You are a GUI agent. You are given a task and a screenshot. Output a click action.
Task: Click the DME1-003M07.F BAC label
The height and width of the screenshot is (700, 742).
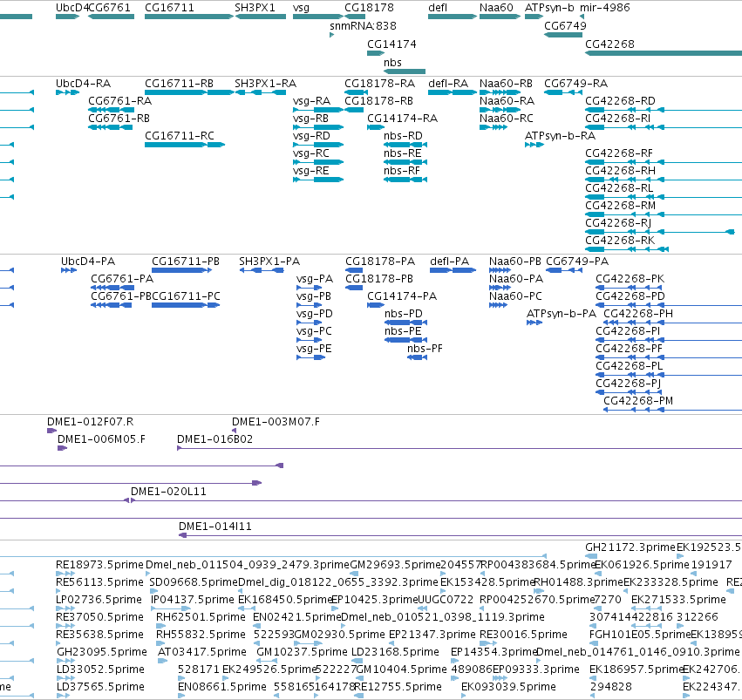[x=276, y=422]
